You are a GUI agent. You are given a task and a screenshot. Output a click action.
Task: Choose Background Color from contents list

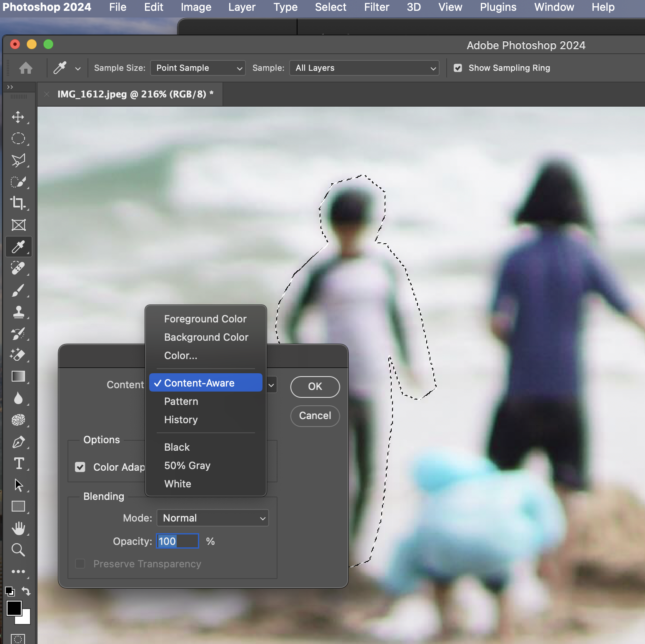coord(205,337)
